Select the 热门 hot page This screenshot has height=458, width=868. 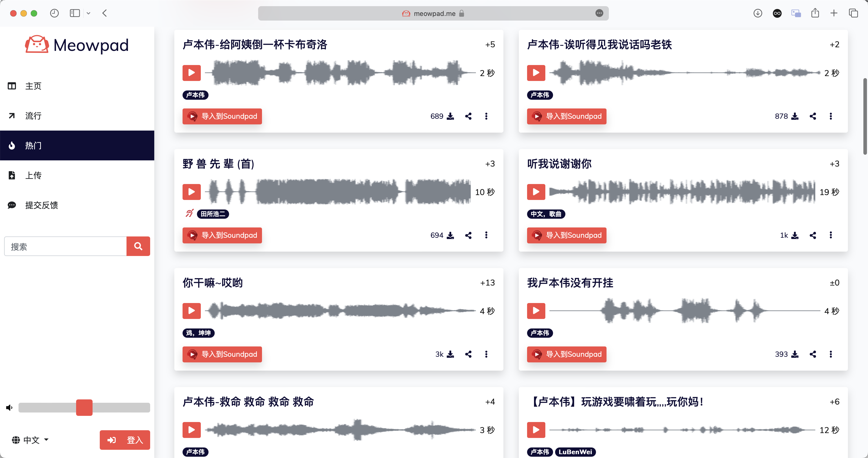pyautogui.click(x=77, y=145)
